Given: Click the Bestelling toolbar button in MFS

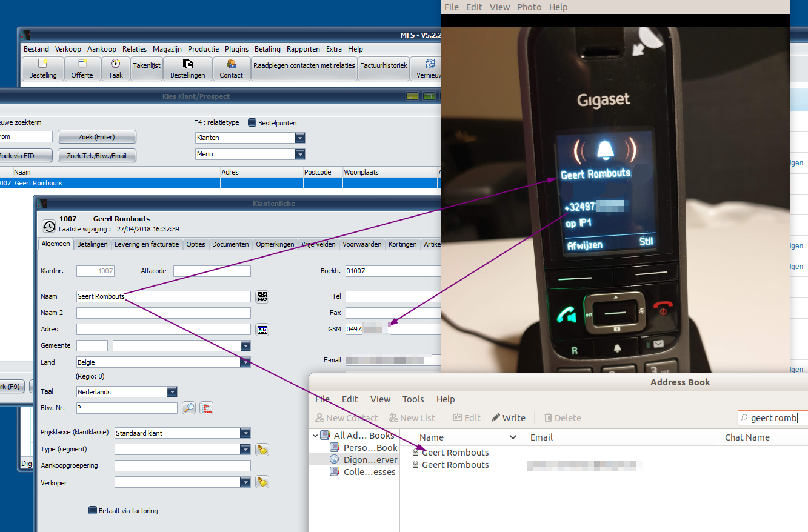Looking at the screenshot, I should pos(42,68).
